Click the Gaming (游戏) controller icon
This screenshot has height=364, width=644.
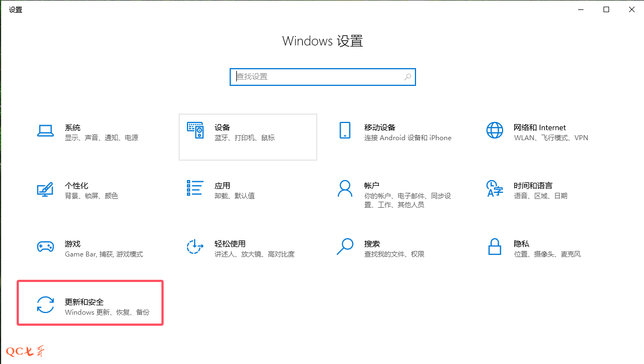[x=45, y=247]
